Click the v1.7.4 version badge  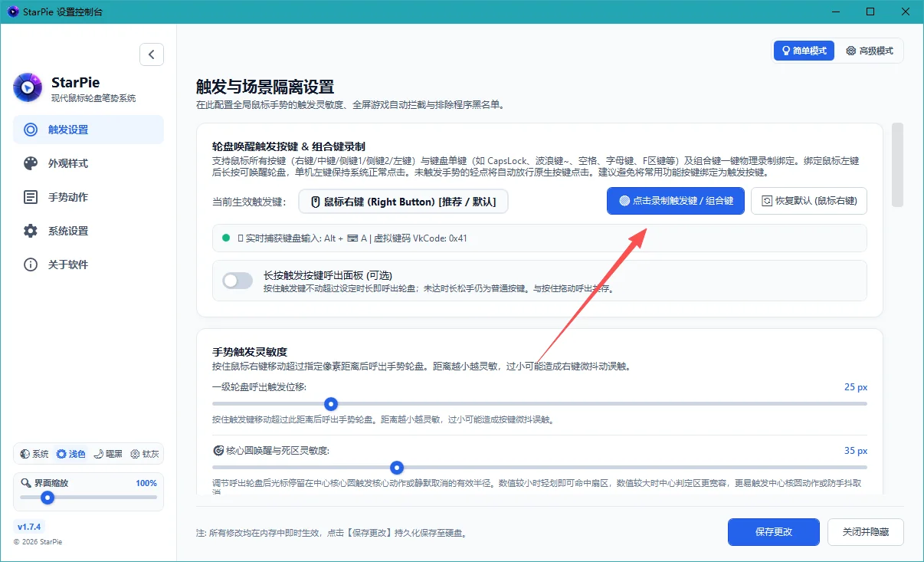tap(30, 527)
